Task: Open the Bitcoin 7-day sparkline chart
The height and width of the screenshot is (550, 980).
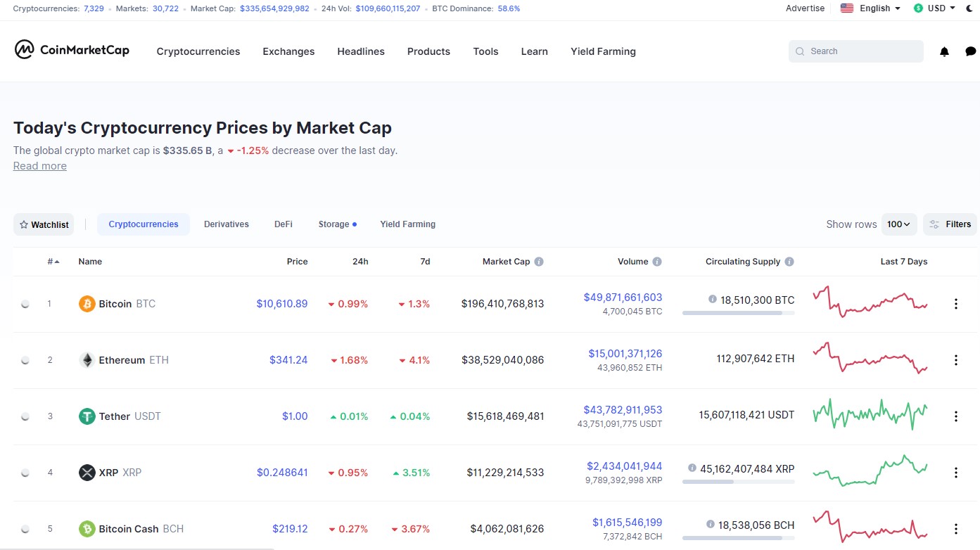Action: [x=870, y=302]
